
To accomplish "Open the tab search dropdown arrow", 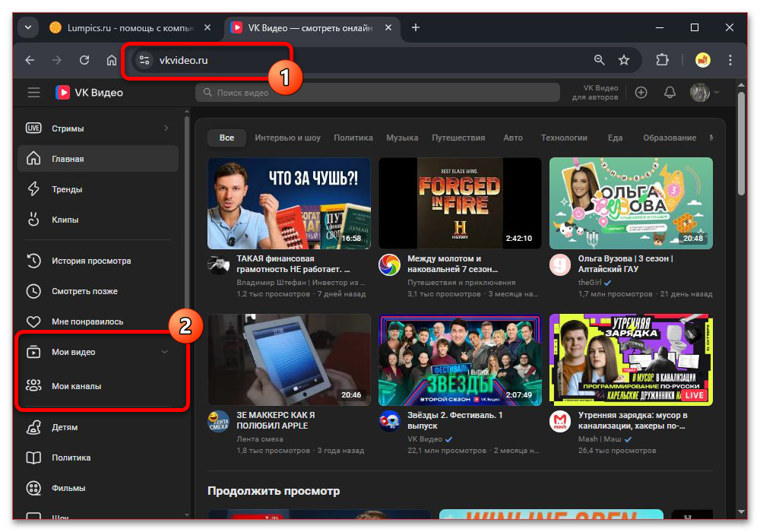I will coord(28,27).
